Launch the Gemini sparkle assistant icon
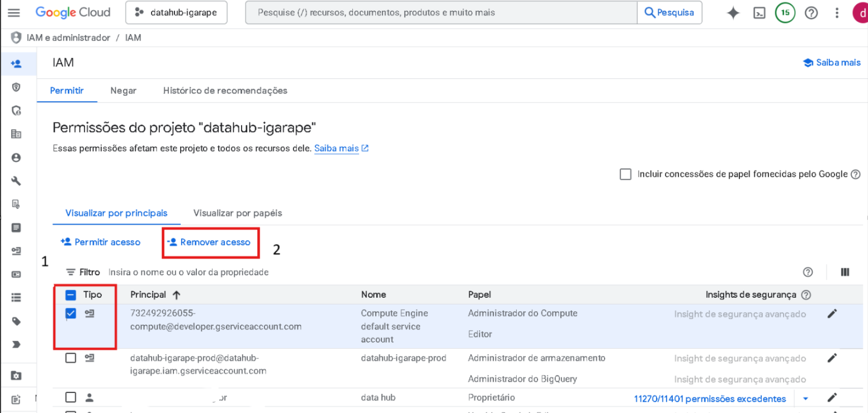This screenshot has width=868, height=413. point(733,13)
